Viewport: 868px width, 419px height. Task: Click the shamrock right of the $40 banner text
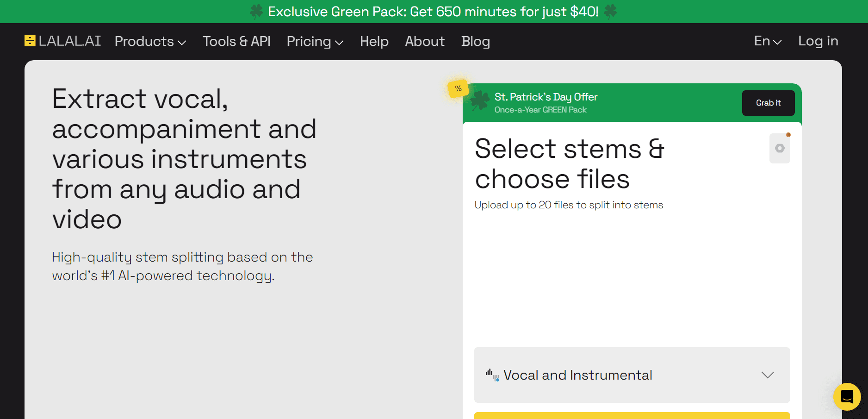pos(610,12)
